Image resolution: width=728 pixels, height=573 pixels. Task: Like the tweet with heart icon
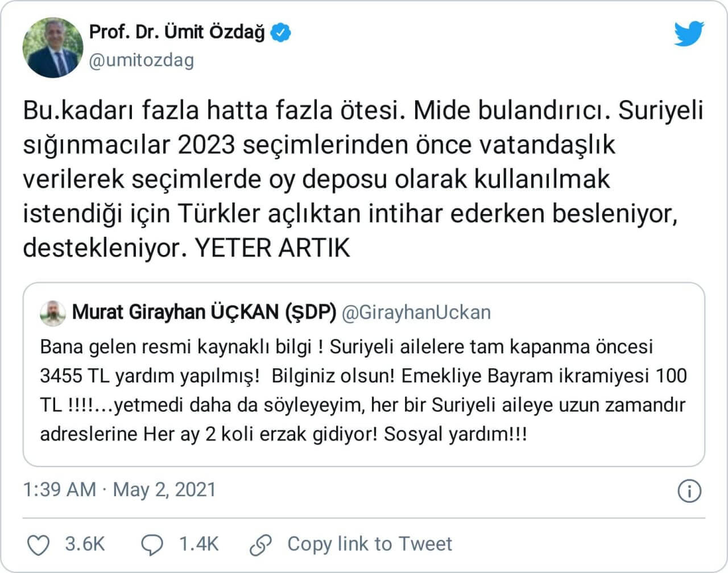click(x=39, y=545)
